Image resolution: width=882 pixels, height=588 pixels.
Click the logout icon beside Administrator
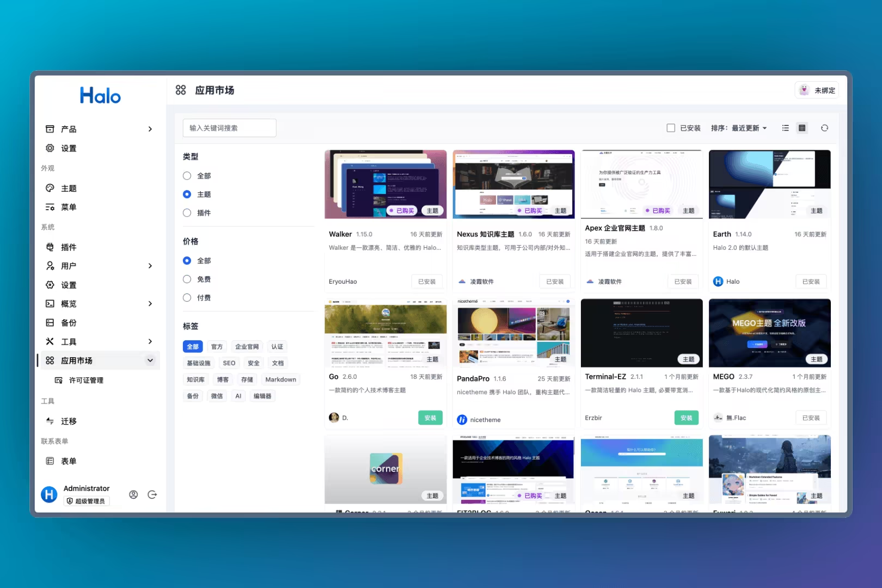tap(152, 494)
